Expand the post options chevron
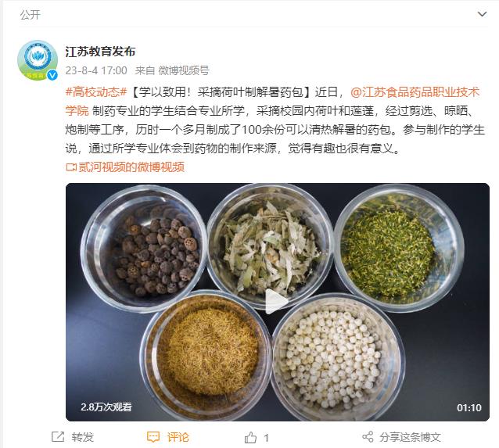Viewport: 499px width, 448px height. (x=482, y=14)
